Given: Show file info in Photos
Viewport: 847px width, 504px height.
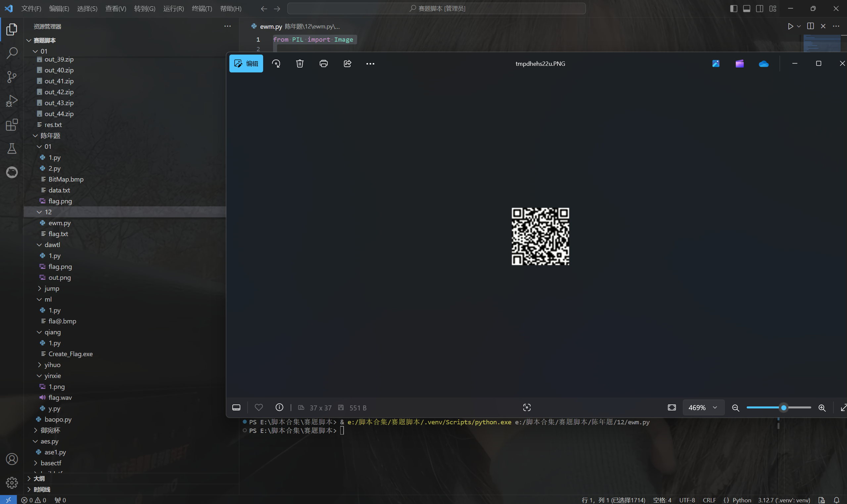Looking at the screenshot, I should coord(279,407).
